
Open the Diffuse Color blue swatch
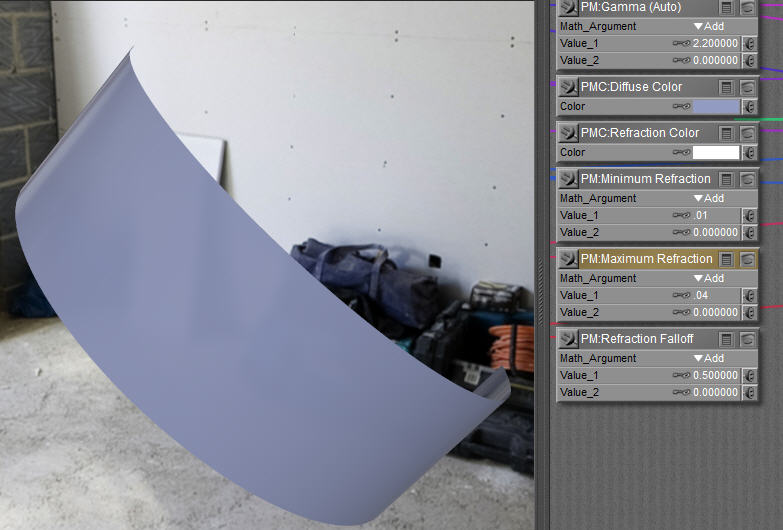point(716,106)
